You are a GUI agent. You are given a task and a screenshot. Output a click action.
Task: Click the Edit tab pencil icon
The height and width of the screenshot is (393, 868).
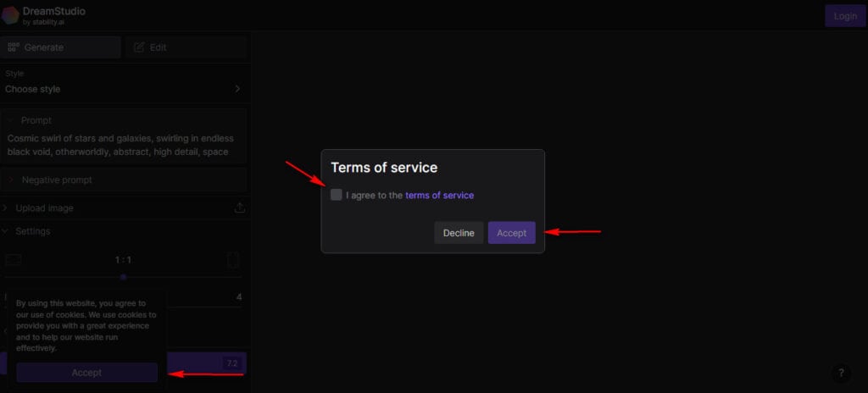pos(139,47)
